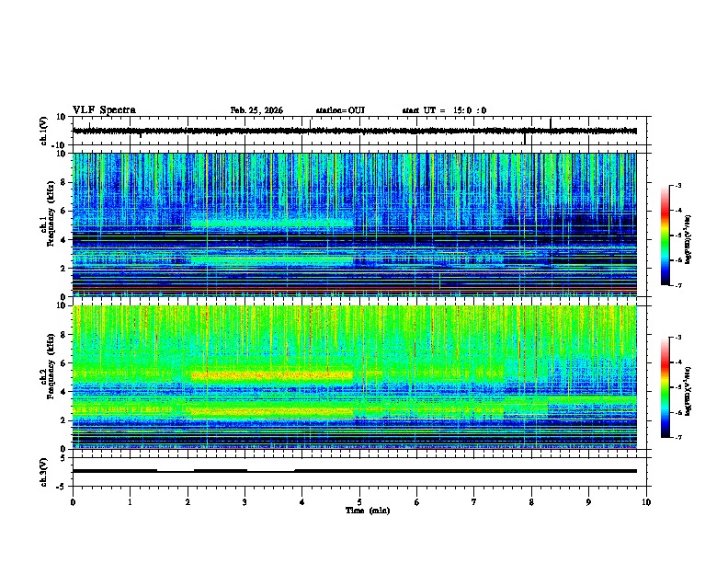
Task: Select the ch.1 spectrogram color scale bar
Action: click(x=665, y=236)
